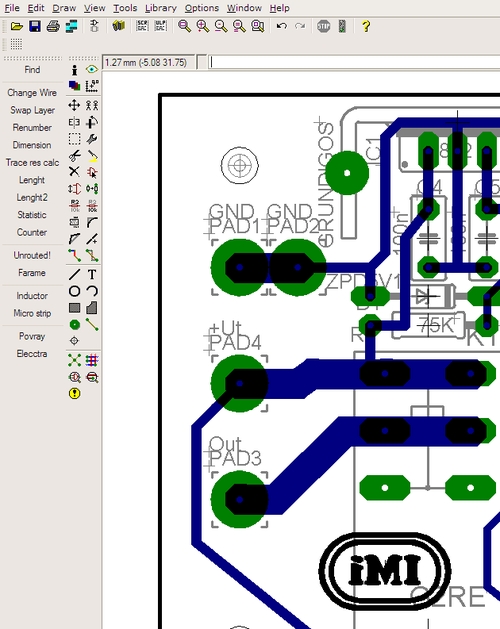
Task: Select the Wire line drawing tool
Action: pos(74,274)
